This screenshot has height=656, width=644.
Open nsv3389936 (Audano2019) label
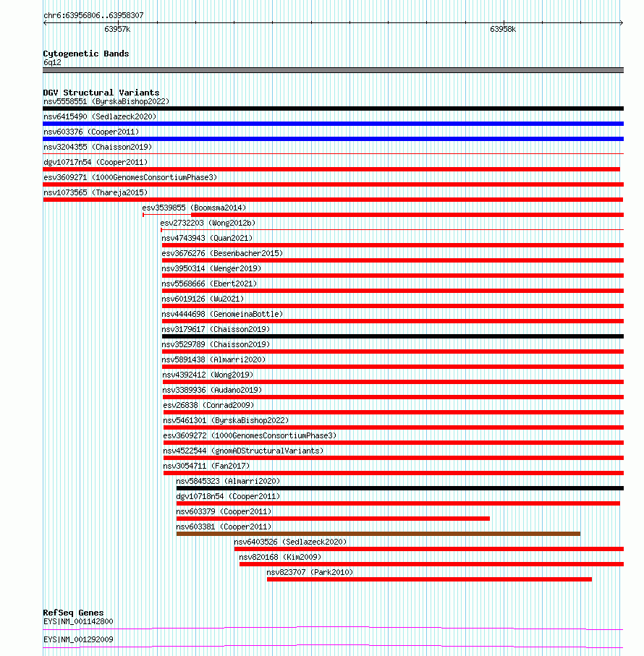[x=212, y=391]
